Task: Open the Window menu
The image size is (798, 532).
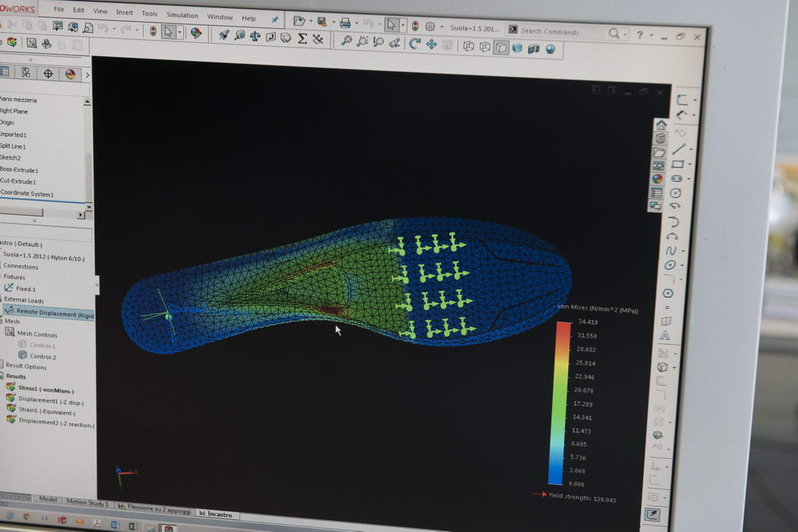Action: [x=220, y=17]
